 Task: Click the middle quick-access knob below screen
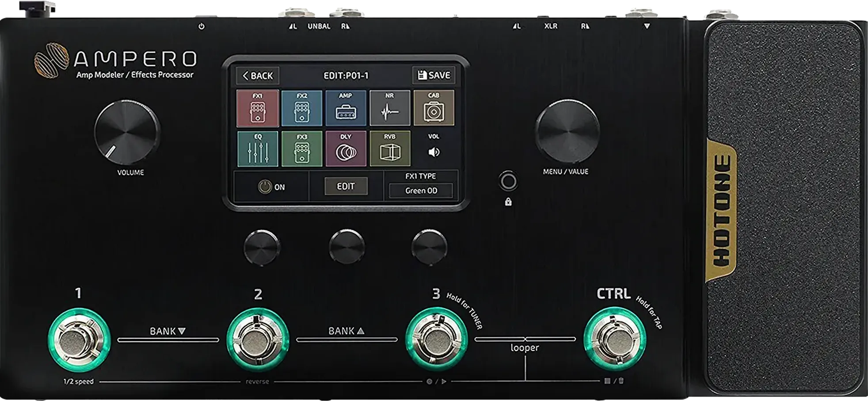[x=347, y=246]
